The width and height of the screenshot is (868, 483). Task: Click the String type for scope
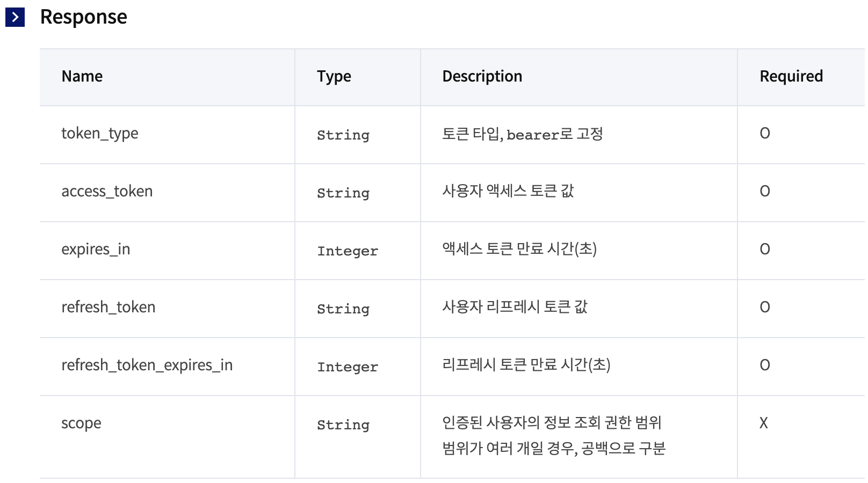pos(343,425)
